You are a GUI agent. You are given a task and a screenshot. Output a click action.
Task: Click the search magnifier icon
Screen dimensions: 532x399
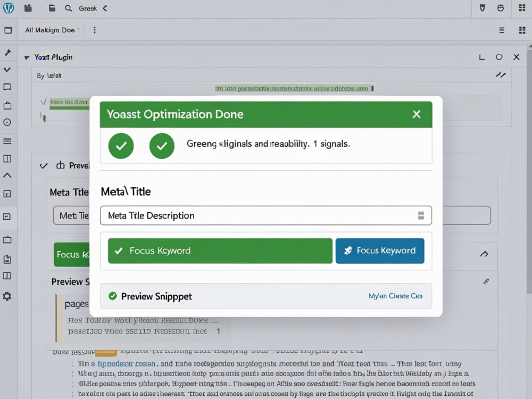point(68,8)
